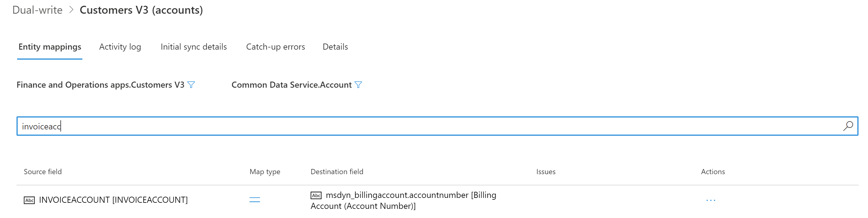Open the filter for Common Data Service.Account
The width and height of the screenshot is (868, 218).
(x=358, y=85)
